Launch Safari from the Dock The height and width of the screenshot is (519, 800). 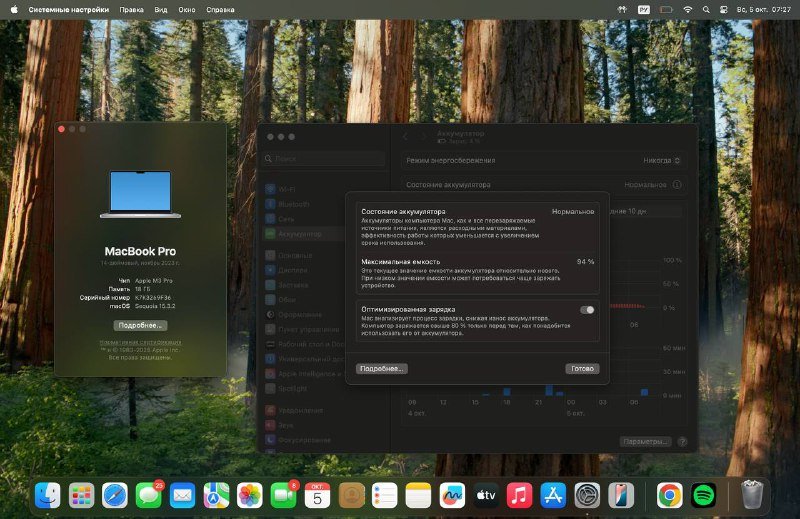(x=114, y=494)
